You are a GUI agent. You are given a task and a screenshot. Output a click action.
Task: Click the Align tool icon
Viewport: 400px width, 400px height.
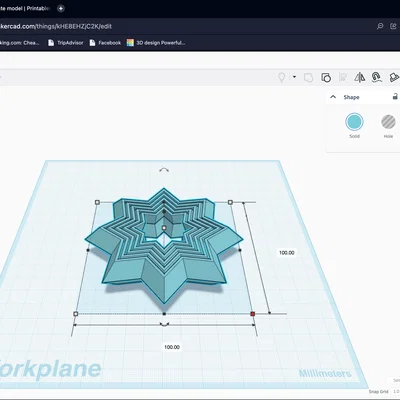coord(342,78)
